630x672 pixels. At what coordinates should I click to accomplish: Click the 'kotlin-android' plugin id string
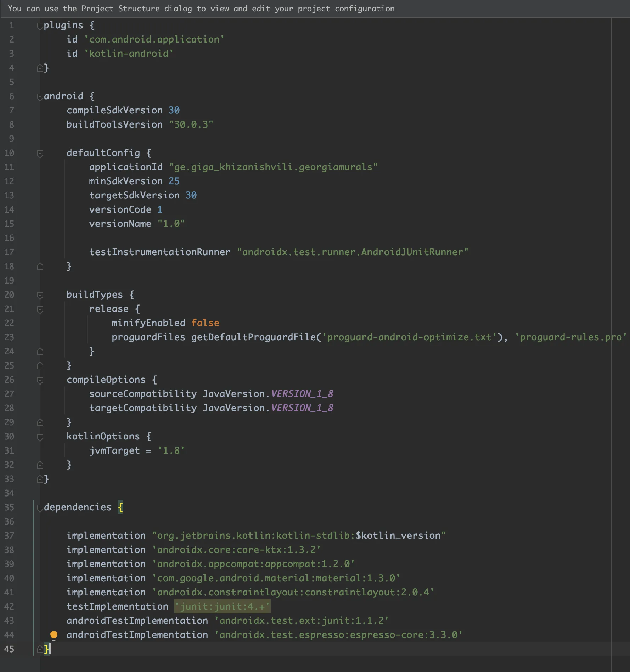pos(129,54)
